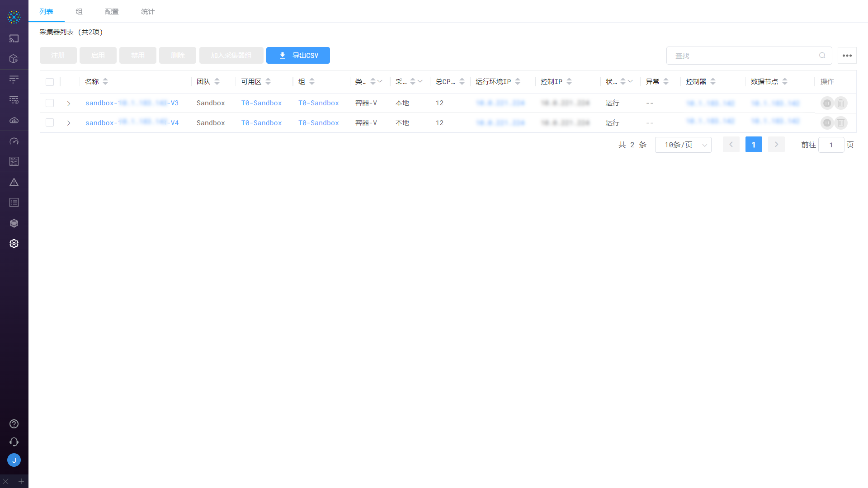Expand the sandbox V3 row details
Image resolution: width=868 pixels, height=488 pixels.
pyautogui.click(x=69, y=103)
